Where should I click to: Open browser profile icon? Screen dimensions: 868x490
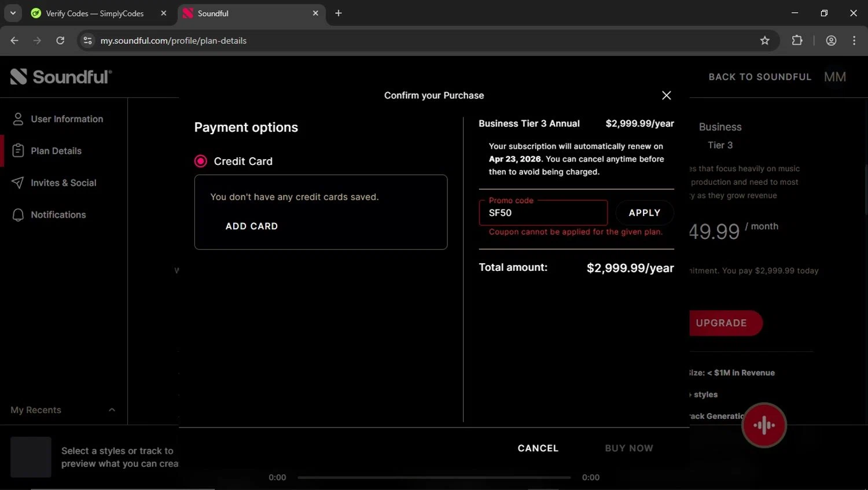click(831, 40)
